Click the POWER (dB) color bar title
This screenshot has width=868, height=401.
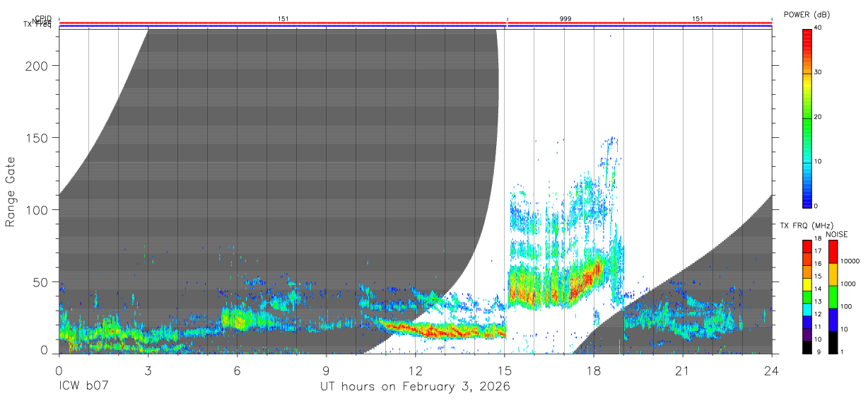(x=807, y=15)
